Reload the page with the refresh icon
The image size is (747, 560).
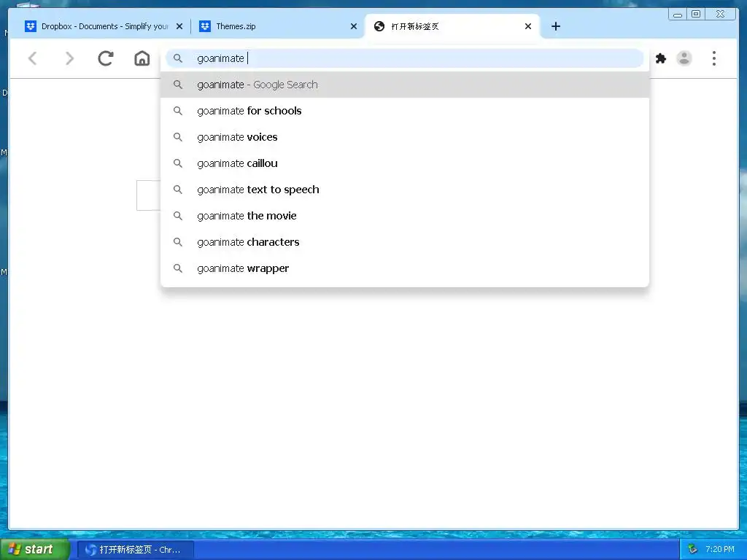point(106,58)
